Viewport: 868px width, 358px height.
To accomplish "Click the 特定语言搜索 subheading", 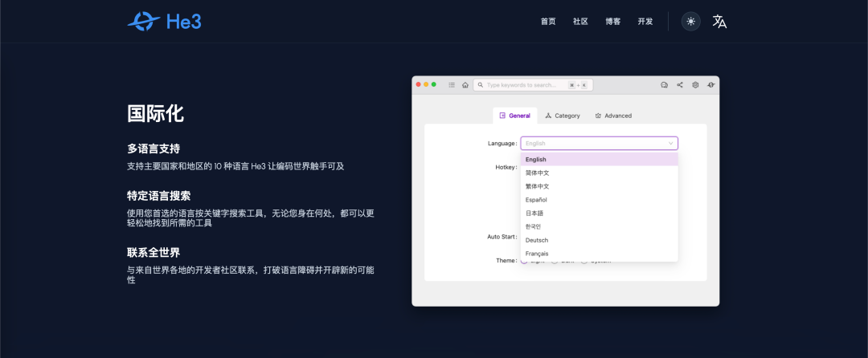I will 159,196.
